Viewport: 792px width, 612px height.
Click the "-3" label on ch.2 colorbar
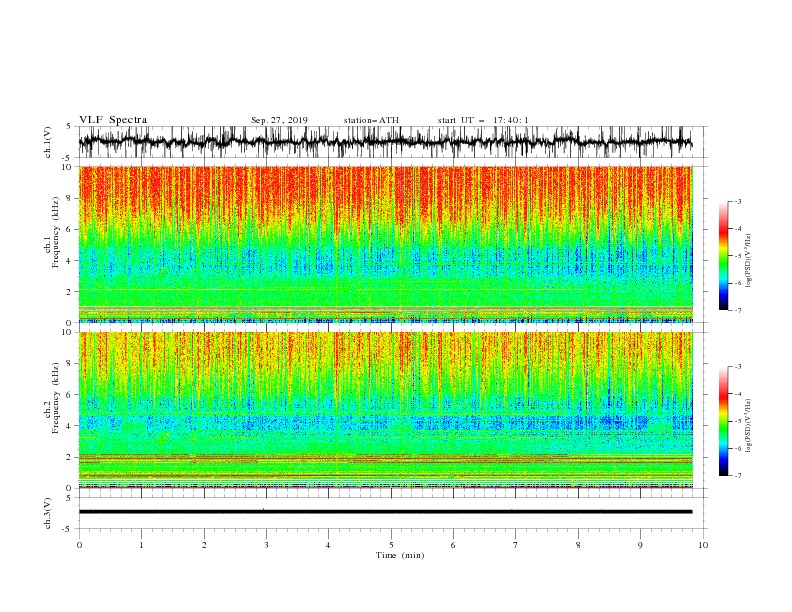pos(738,367)
